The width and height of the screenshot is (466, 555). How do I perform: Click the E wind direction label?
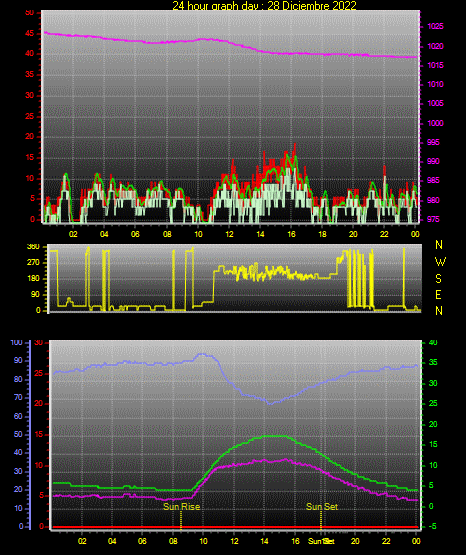438,294
